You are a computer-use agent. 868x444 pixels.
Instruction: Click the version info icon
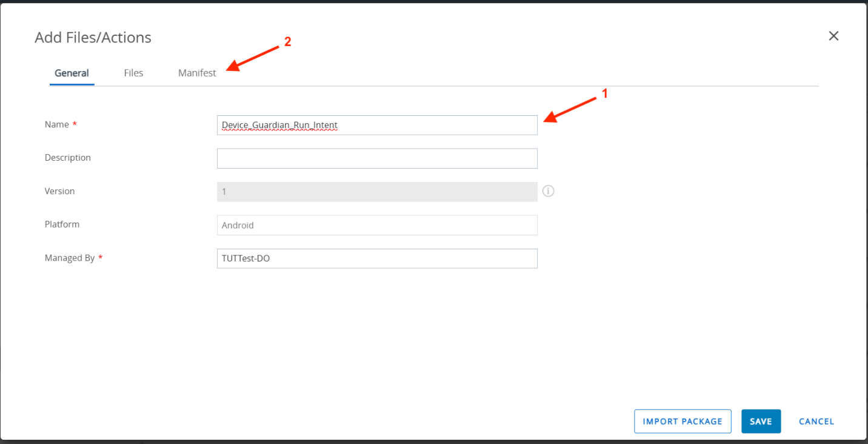(549, 191)
